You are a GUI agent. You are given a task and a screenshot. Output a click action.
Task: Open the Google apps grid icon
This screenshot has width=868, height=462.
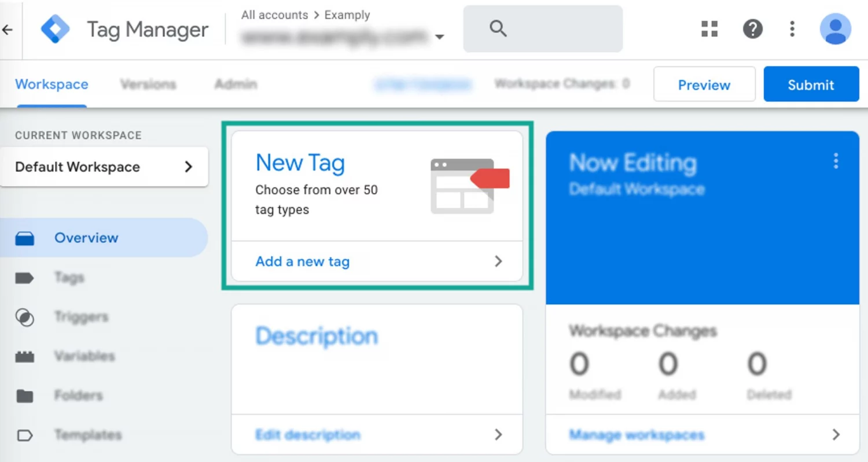pos(709,29)
